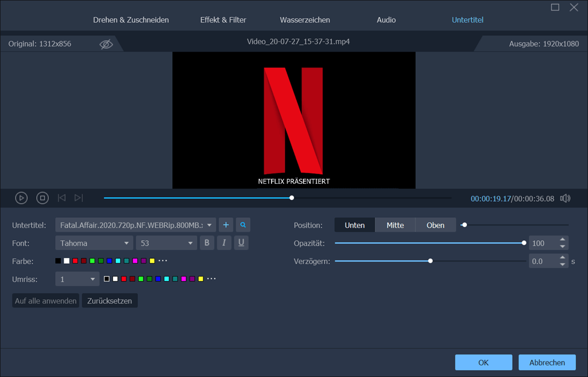Image resolution: width=588 pixels, height=377 pixels.
Task: Pick black Farbe swatch
Action: (58, 261)
